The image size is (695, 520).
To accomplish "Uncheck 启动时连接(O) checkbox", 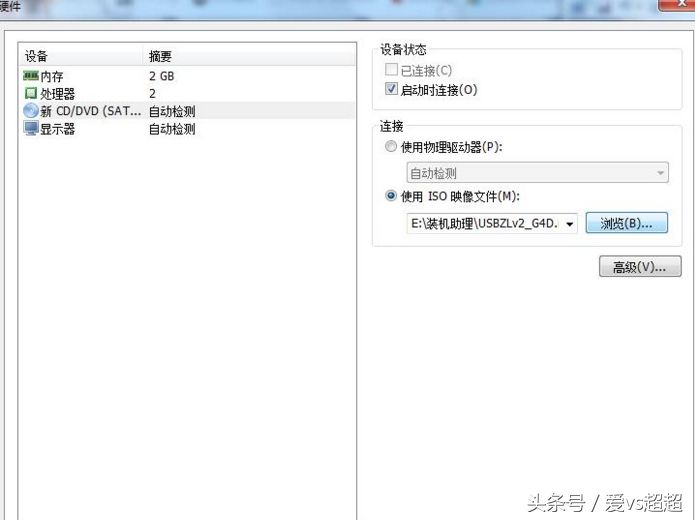I will pyautogui.click(x=391, y=89).
